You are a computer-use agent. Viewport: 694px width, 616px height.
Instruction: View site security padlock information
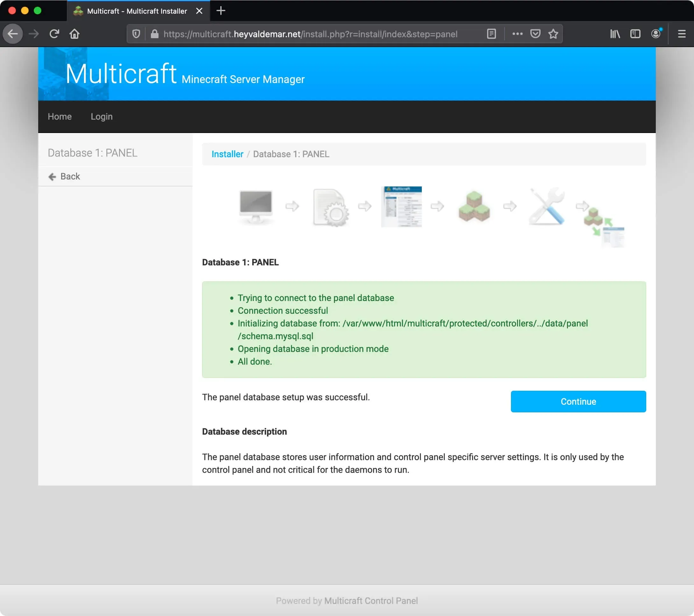(x=154, y=34)
